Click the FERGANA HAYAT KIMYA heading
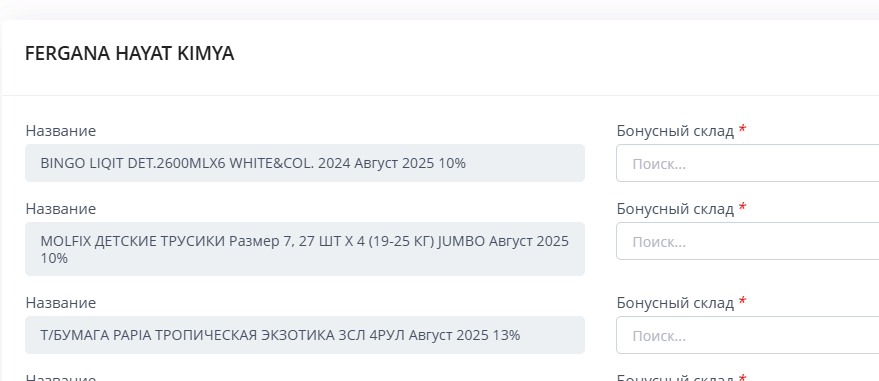The height and width of the screenshot is (381, 879). point(129,54)
